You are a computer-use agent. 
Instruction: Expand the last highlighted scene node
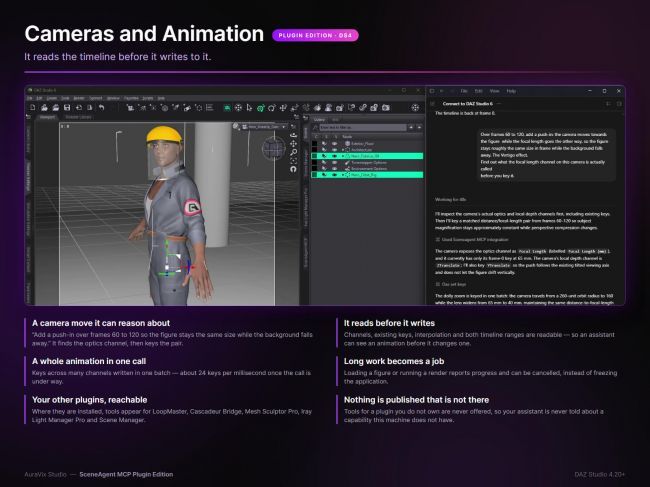coord(343,175)
